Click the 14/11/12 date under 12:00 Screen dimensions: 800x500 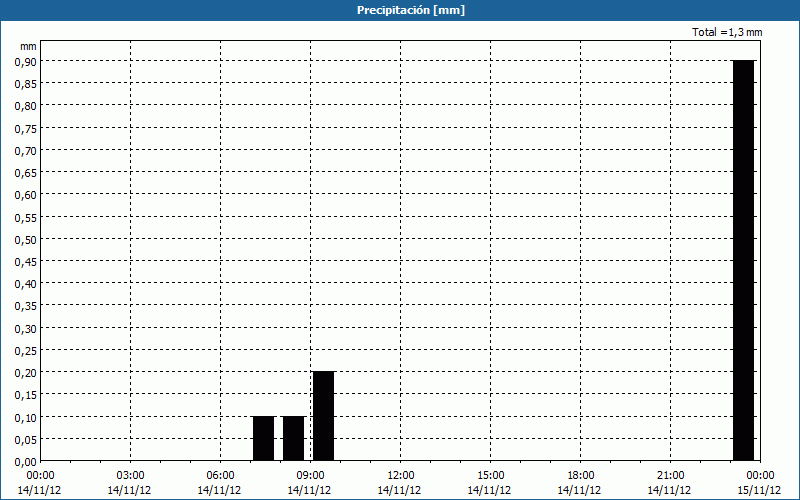pyautogui.click(x=399, y=490)
